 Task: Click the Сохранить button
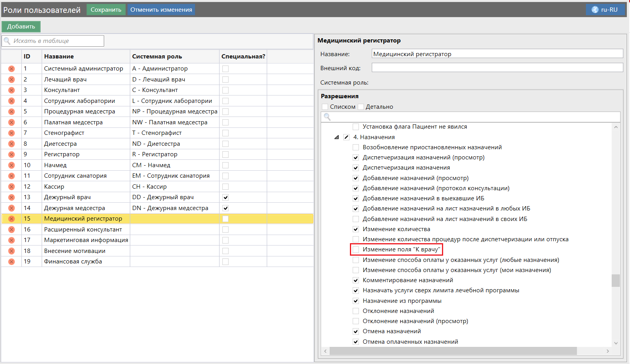(x=106, y=10)
